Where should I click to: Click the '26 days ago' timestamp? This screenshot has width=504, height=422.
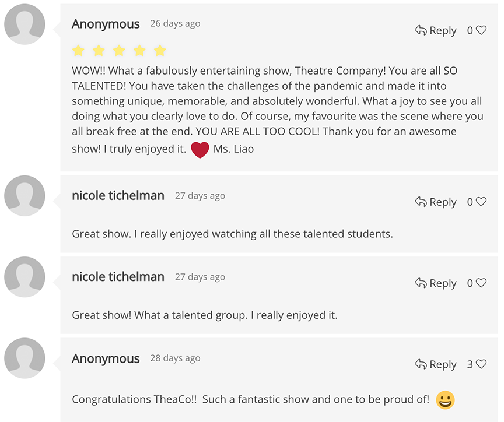(x=175, y=23)
